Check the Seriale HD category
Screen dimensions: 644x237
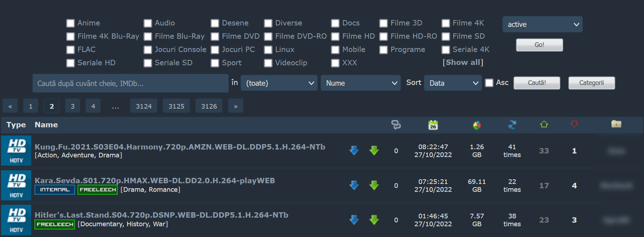(x=70, y=63)
